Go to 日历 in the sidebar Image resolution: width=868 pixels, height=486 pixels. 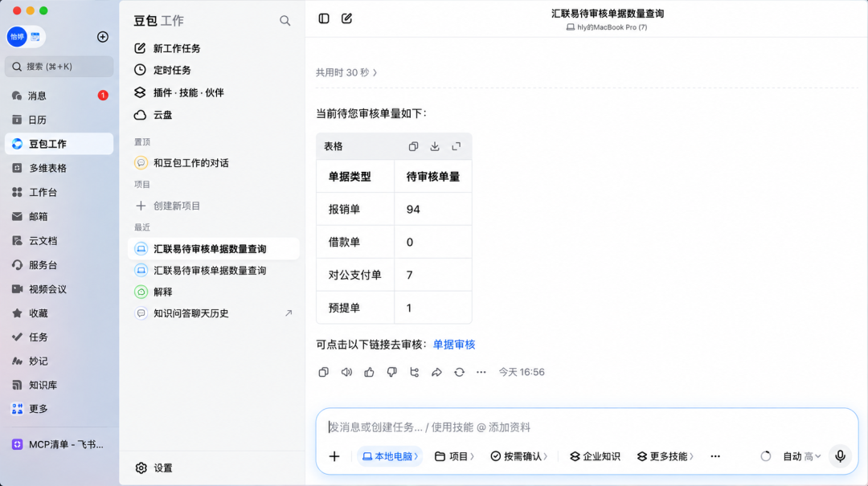coord(59,120)
